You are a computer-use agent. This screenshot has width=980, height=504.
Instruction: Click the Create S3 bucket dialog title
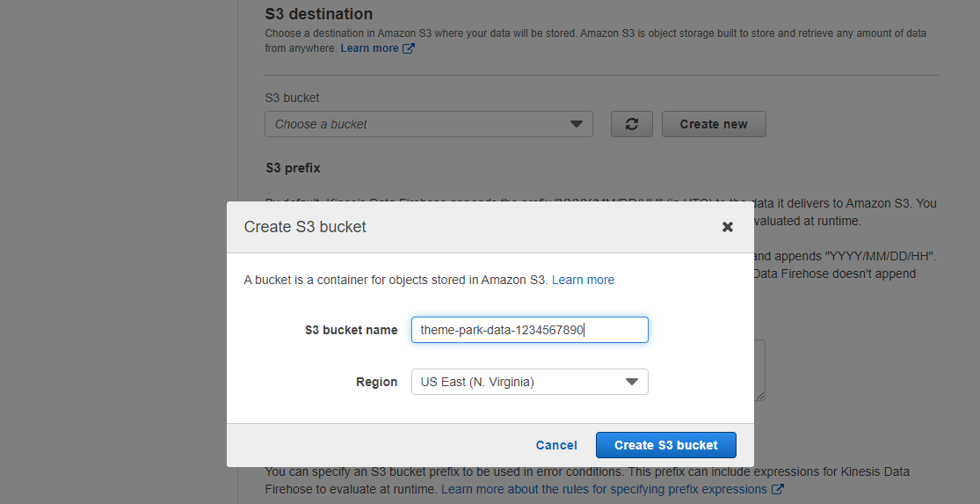(305, 226)
